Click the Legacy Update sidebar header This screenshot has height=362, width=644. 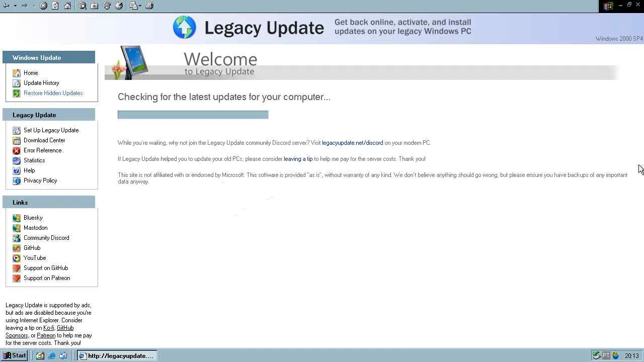tap(49, 115)
